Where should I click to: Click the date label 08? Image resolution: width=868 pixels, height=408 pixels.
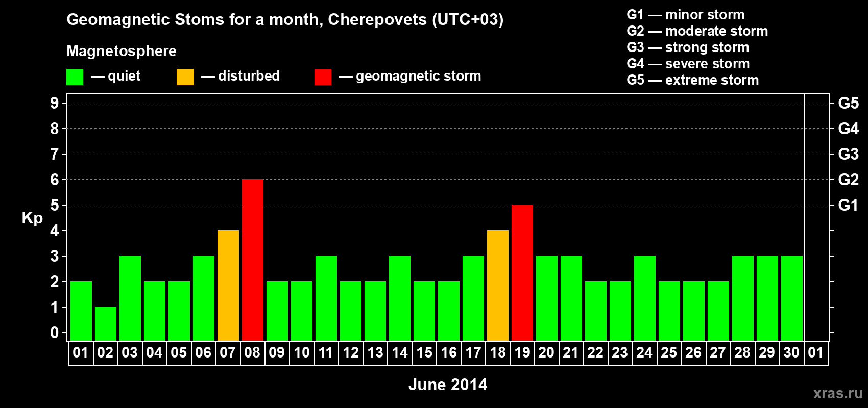252,353
